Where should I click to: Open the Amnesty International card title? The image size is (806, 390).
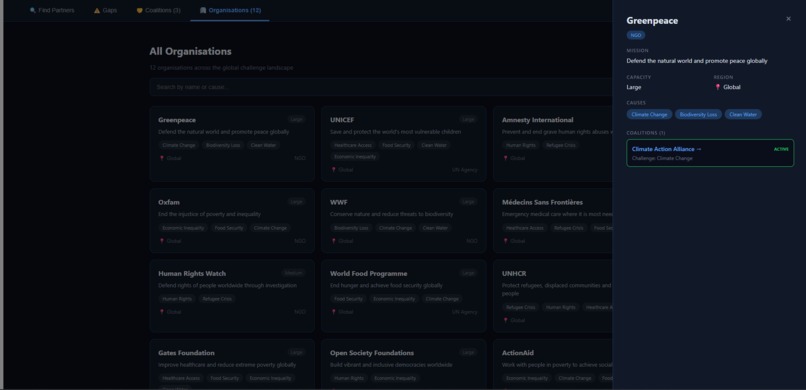[537, 120]
